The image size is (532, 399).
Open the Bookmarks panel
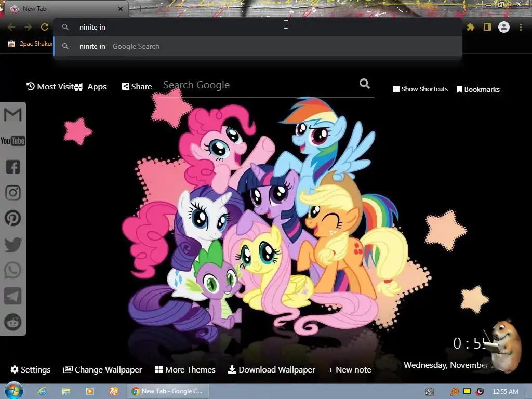click(x=478, y=89)
